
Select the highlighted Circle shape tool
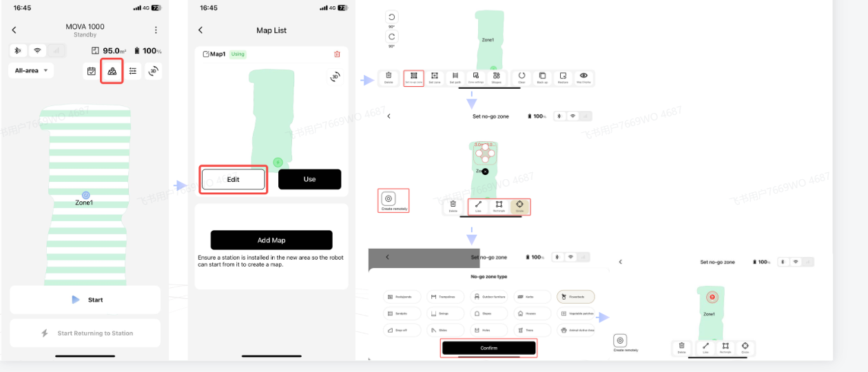(x=519, y=206)
